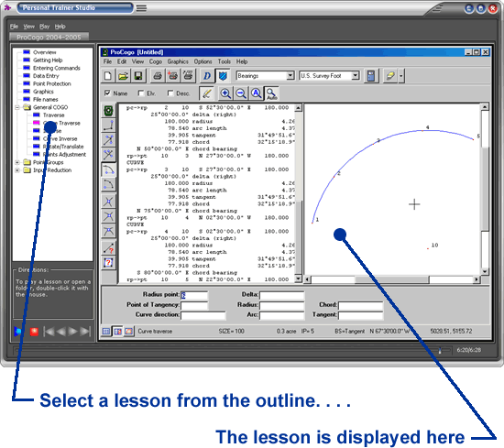Toggle the Name checkbox
This screenshot has width=504, height=448.
pos(108,93)
